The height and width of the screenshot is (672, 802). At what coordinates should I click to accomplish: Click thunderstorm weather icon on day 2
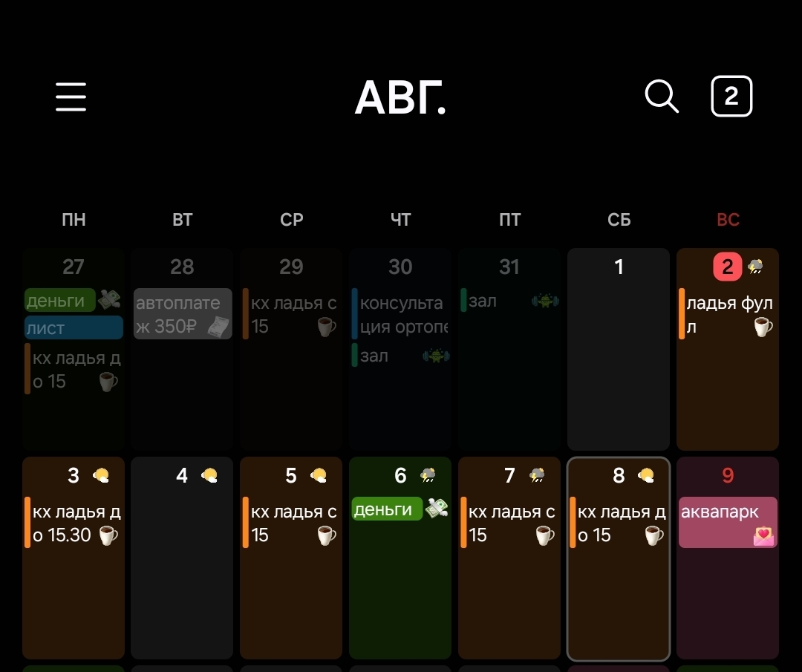click(x=755, y=267)
